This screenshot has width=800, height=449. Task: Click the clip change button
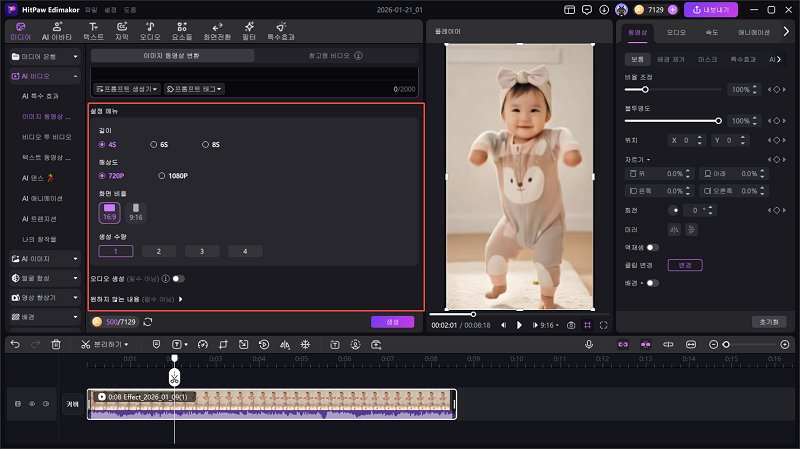pyautogui.click(x=685, y=265)
